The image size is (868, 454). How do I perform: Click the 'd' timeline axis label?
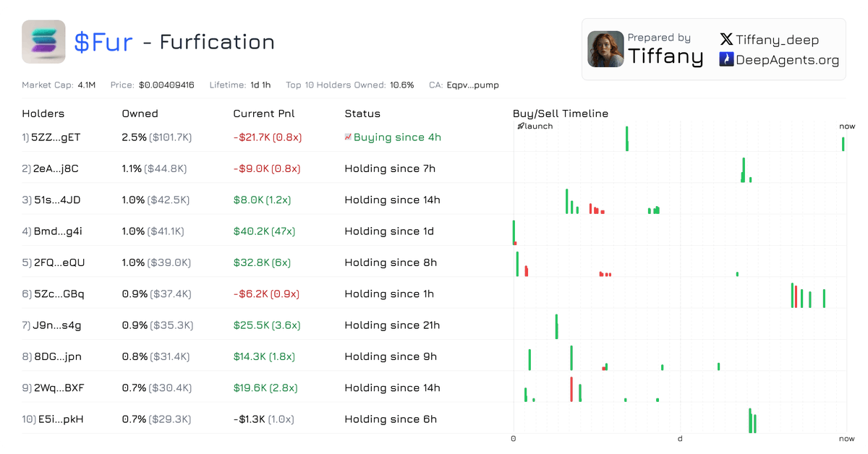click(680, 439)
